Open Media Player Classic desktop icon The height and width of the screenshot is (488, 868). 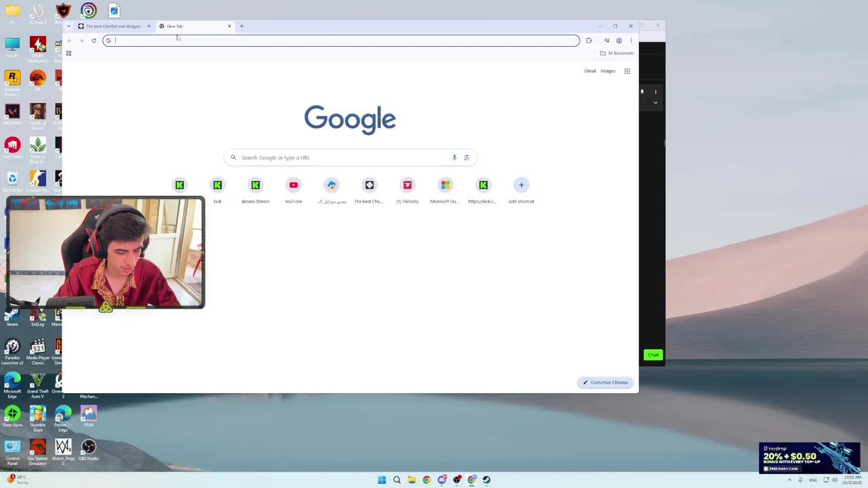[x=37, y=352]
